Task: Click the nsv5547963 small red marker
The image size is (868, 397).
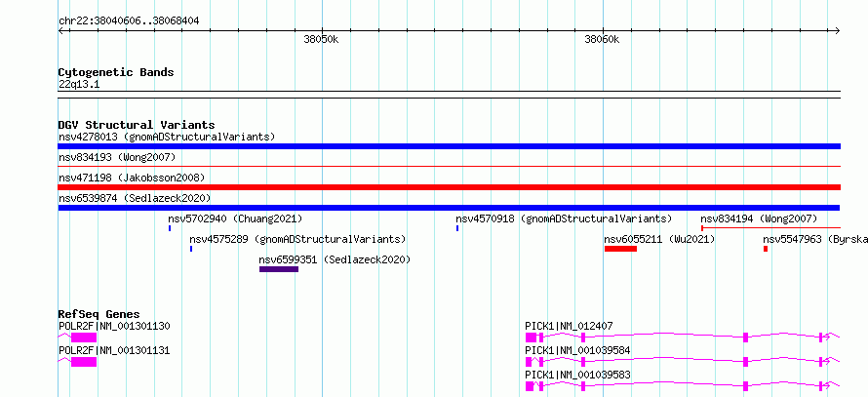Action: 766,249
